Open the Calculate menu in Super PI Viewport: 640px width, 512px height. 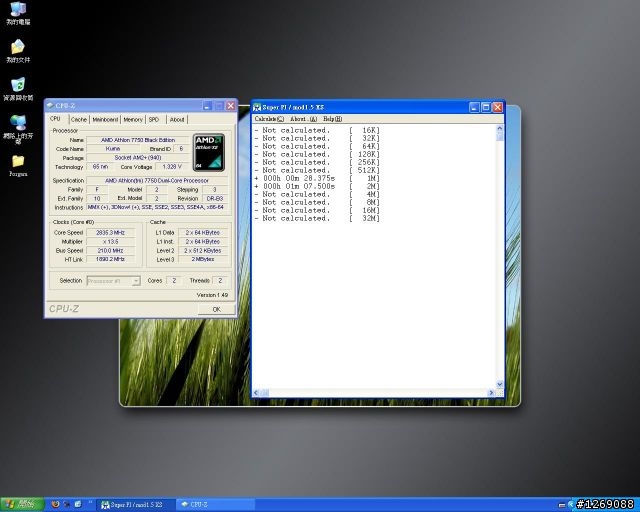269,119
